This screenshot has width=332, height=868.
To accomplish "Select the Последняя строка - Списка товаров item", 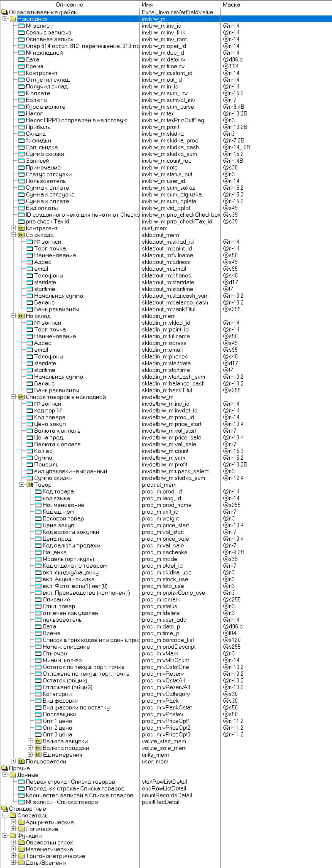I will tap(75, 789).
